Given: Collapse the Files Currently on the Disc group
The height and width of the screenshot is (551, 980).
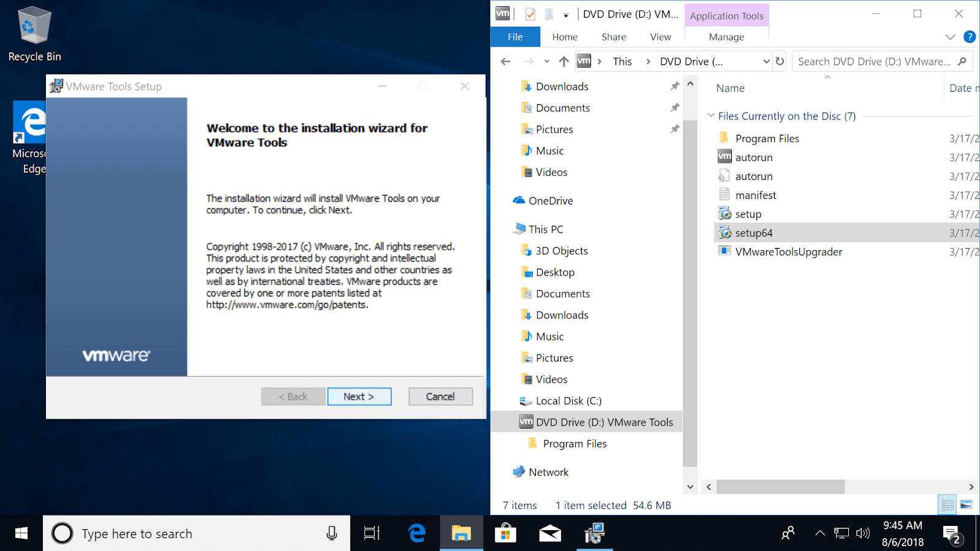Looking at the screenshot, I should [710, 116].
